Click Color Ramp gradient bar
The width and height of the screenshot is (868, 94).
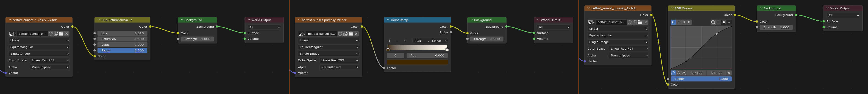click(x=417, y=47)
